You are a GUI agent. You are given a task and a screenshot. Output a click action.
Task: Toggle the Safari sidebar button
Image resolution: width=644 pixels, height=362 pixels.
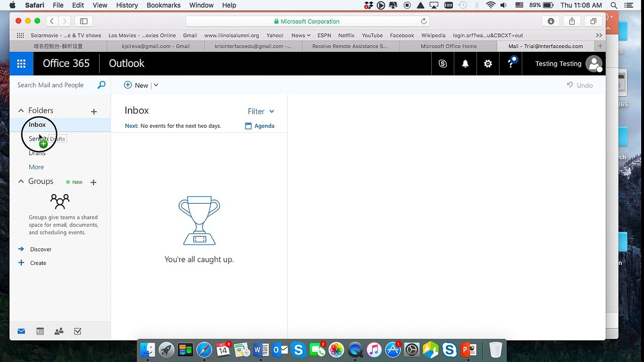pos(84,21)
